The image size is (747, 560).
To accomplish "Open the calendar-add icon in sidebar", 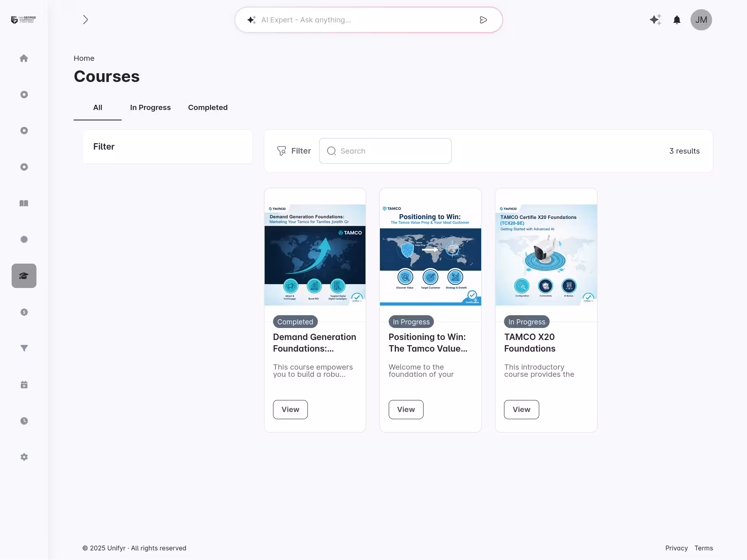I will click(x=24, y=384).
